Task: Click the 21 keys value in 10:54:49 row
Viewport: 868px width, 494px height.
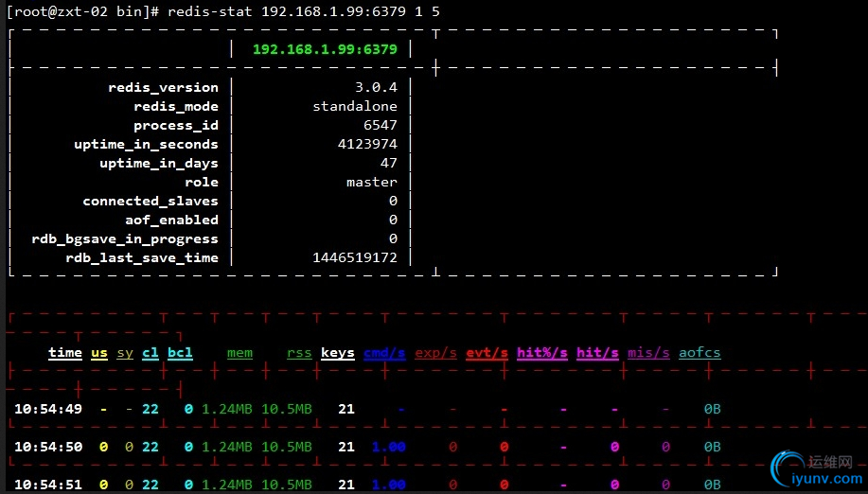Action: (x=346, y=410)
